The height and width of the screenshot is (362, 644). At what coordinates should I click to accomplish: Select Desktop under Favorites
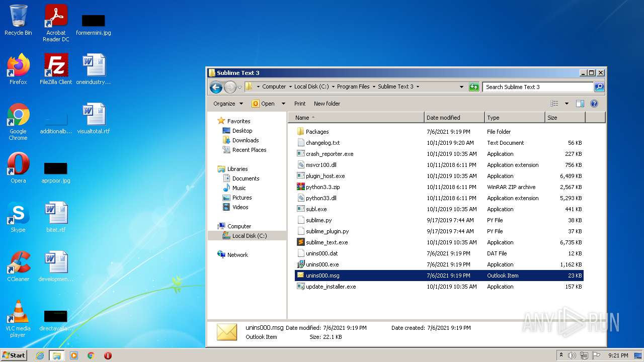point(242,131)
